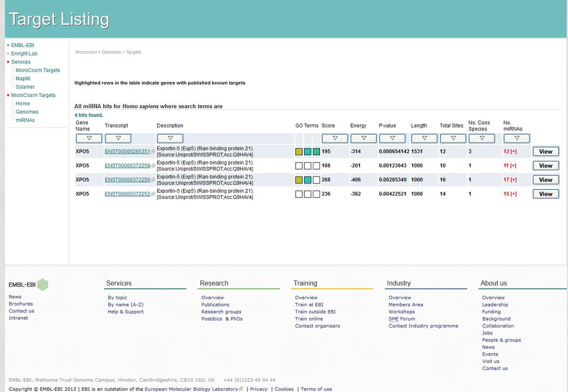Open Members Area footer link

405,305
